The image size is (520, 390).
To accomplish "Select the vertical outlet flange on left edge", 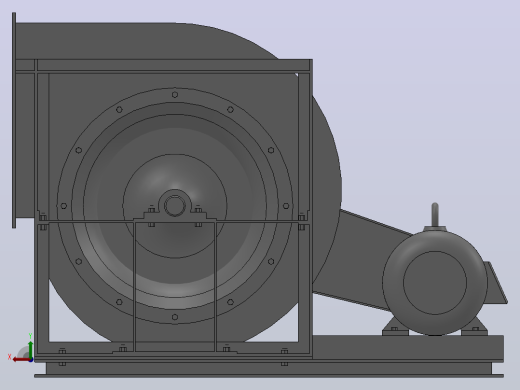I will pyautogui.click(x=14, y=120).
